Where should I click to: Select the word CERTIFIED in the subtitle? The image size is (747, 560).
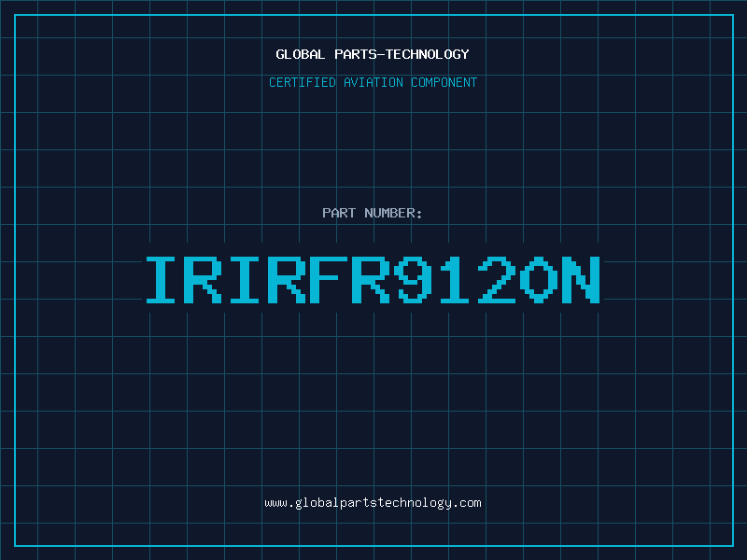(302, 82)
